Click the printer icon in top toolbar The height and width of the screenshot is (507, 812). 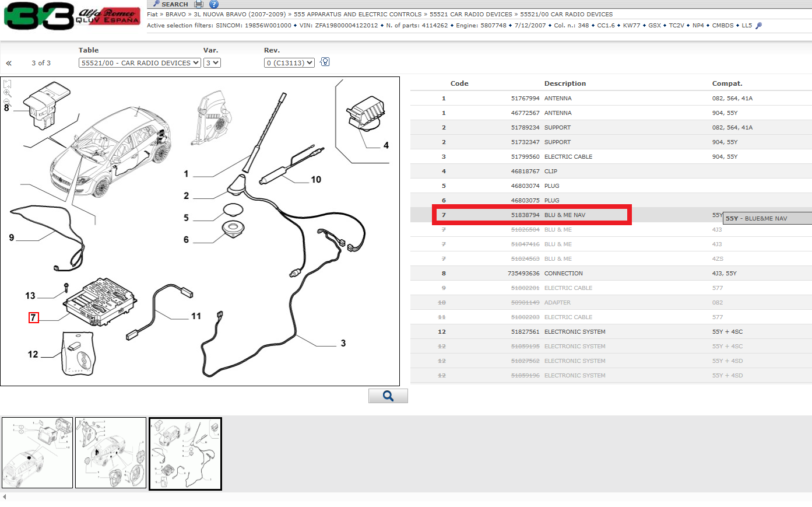click(199, 4)
